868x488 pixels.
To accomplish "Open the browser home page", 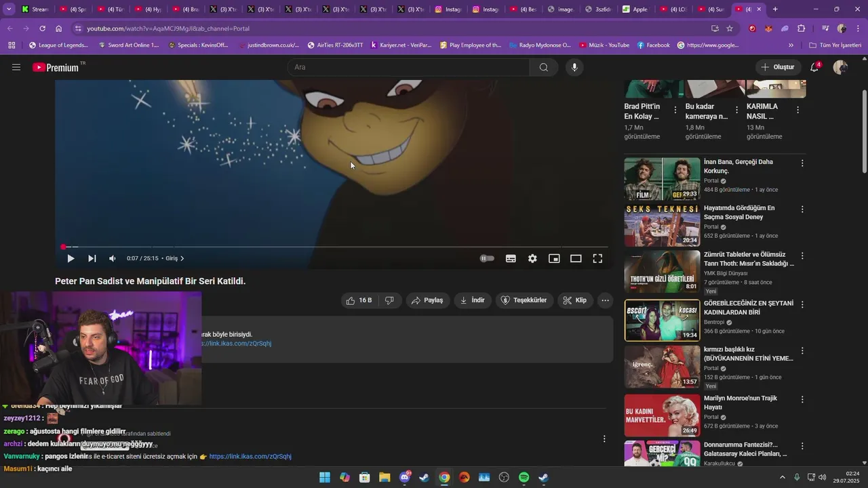I will pyautogui.click(x=59, y=28).
